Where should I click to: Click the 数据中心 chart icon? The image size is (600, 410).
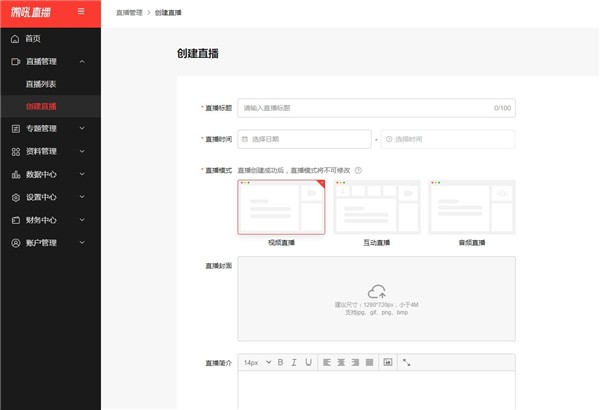(16, 175)
